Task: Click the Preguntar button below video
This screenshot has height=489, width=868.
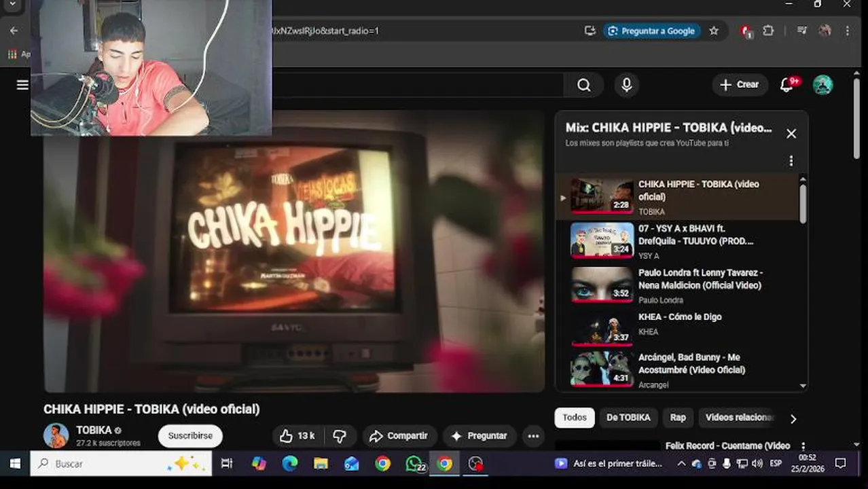Action: point(480,436)
